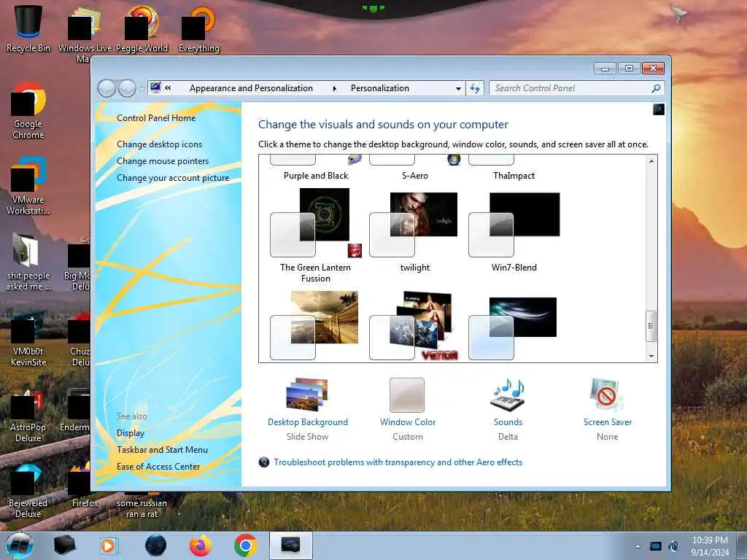
Task: Click the theme list scroll-down arrow
Action: coord(651,356)
